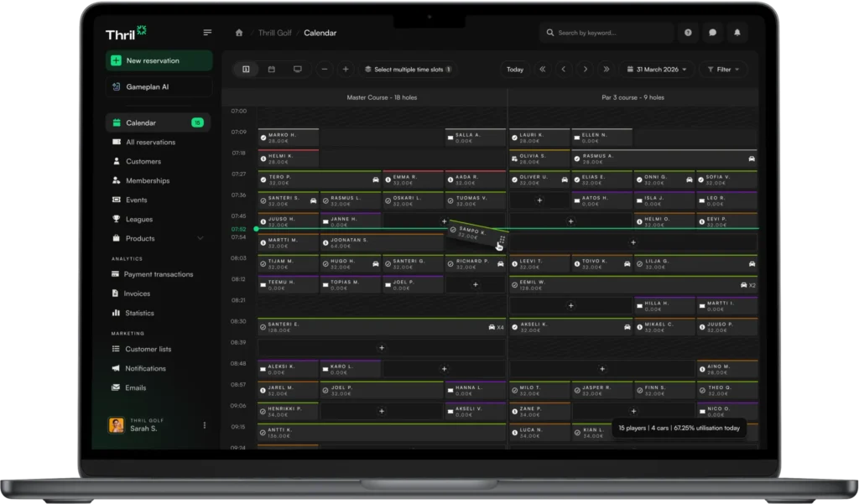The height and width of the screenshot is (504, 859).
Task: Collapse the sidebar with the menu icon
Action: pos(207,33)
